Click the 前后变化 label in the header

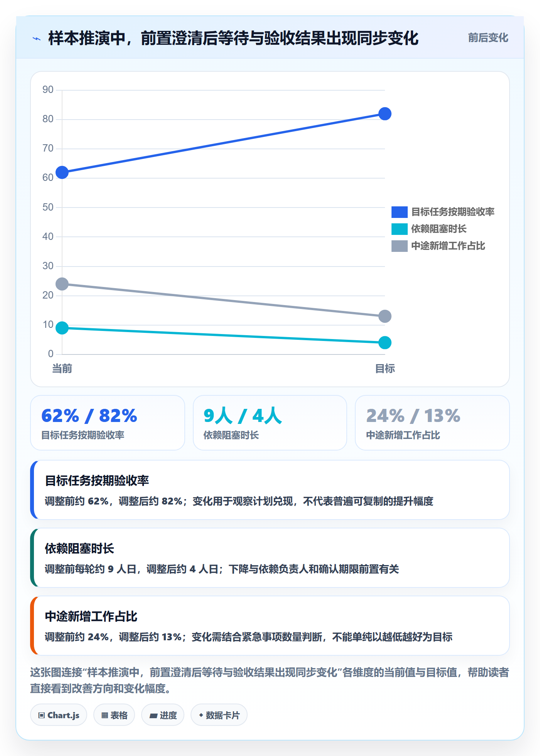pos(488,38)
